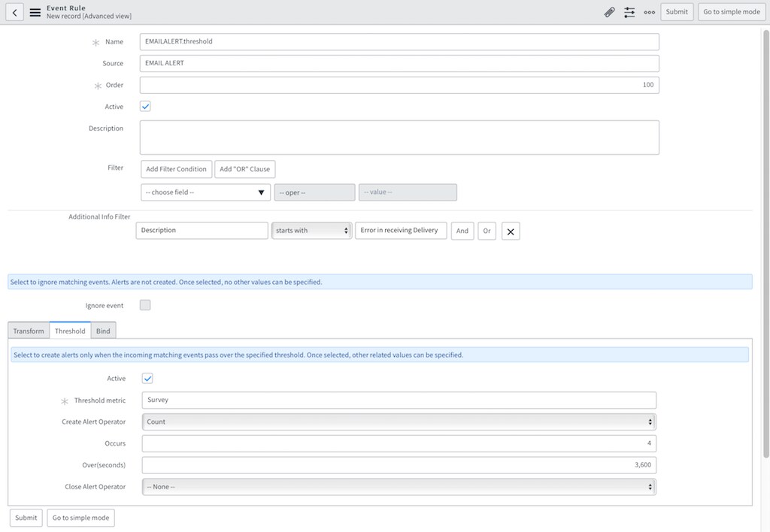The height and width of the screenshot is (532, 770).
Task: Select the Threshold tab
Action: (x=70, y=331)
